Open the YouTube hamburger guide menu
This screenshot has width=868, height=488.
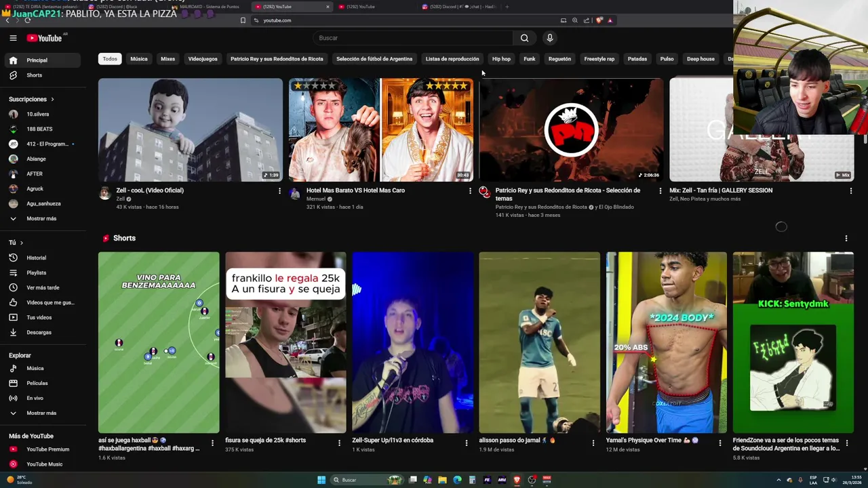pyautogui.click(x=13, y=38)
